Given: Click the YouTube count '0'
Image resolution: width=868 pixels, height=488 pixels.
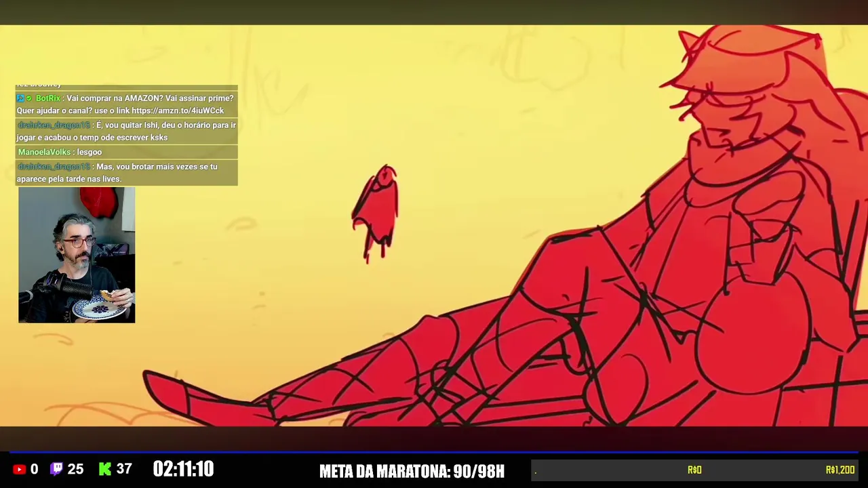Looking at the screenshot, I should point(35,469).
